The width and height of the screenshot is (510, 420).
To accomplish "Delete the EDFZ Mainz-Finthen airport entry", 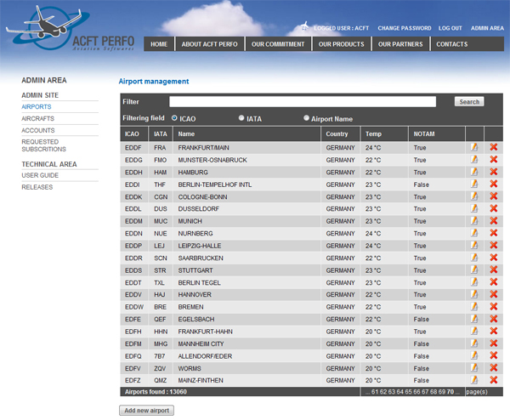I will coord(494,380).
